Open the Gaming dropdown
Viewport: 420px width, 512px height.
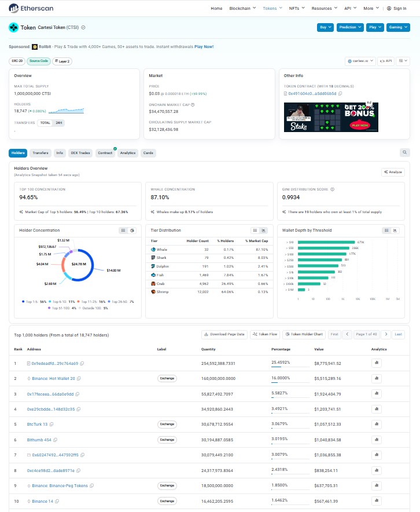pos(398,27)
